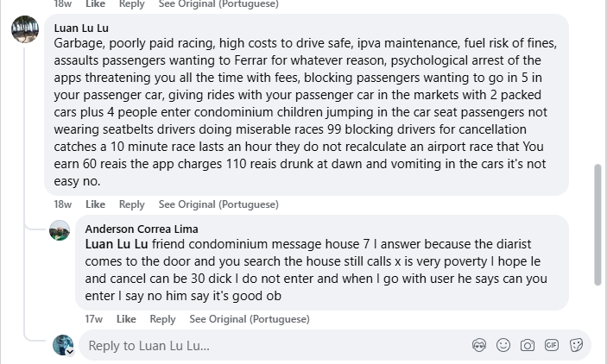The height and width of the screenshot is (364, 607).
Task: Click the Luan Lu Lu mention in Anderson's reply
Action: (117, 244)
